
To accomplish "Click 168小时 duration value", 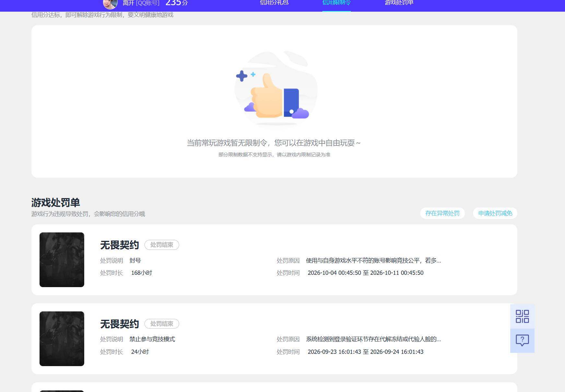I will click(x=142, y=273).
